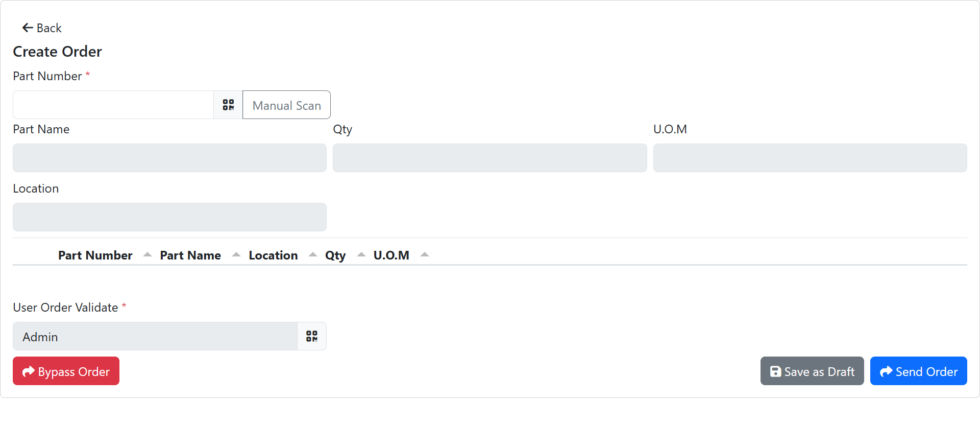Focus the Part Number input field
This screenshot has height=448, width=980.
coord(113,105)
